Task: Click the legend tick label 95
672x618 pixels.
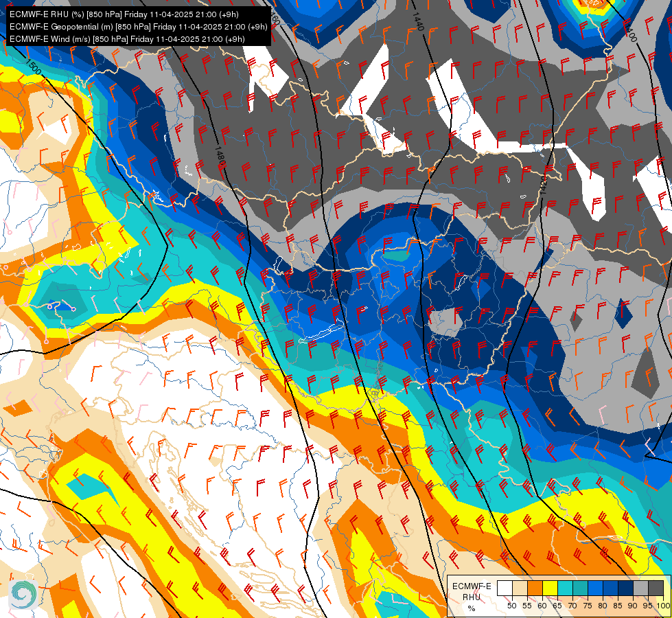Action: (648, 606)
